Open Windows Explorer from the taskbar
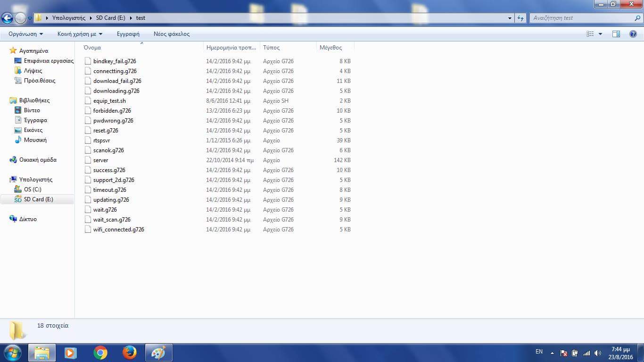This screenshot has height=362, width=644. (x=42, y=353)
